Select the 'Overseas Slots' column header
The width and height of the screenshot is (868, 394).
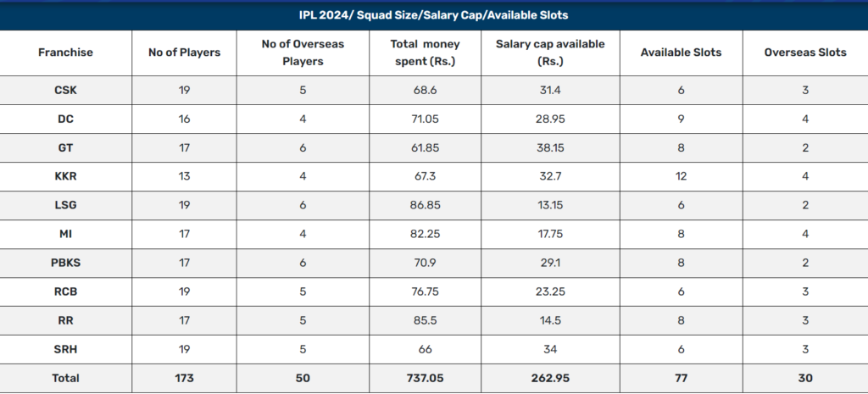[x=804, y=53]
